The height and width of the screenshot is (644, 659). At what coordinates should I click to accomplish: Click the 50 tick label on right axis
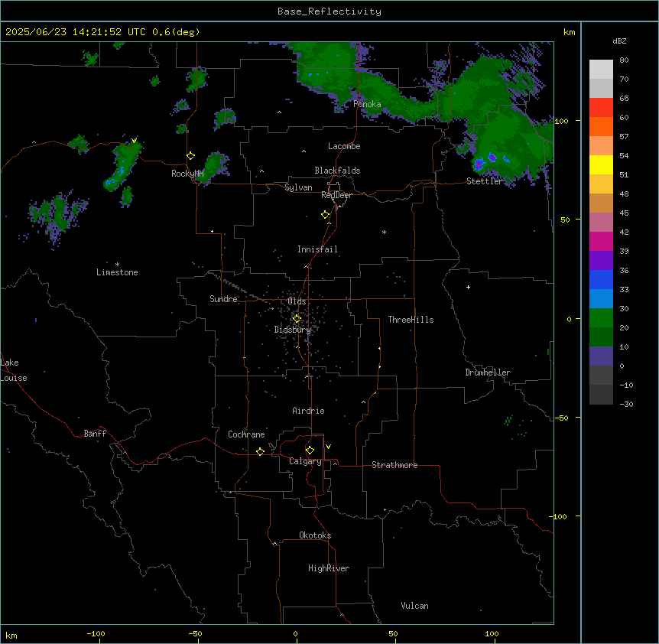point(565,220)
